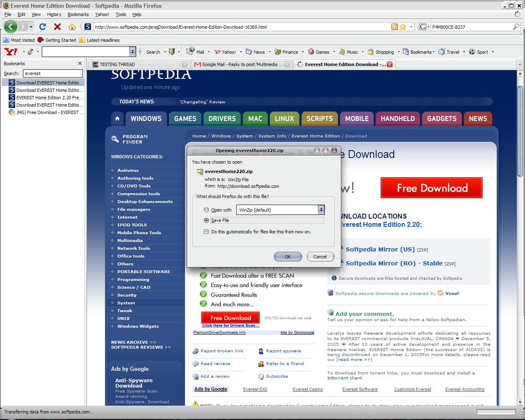
Task: Click the Softpedia home icon tab
Action: (117, 119)
